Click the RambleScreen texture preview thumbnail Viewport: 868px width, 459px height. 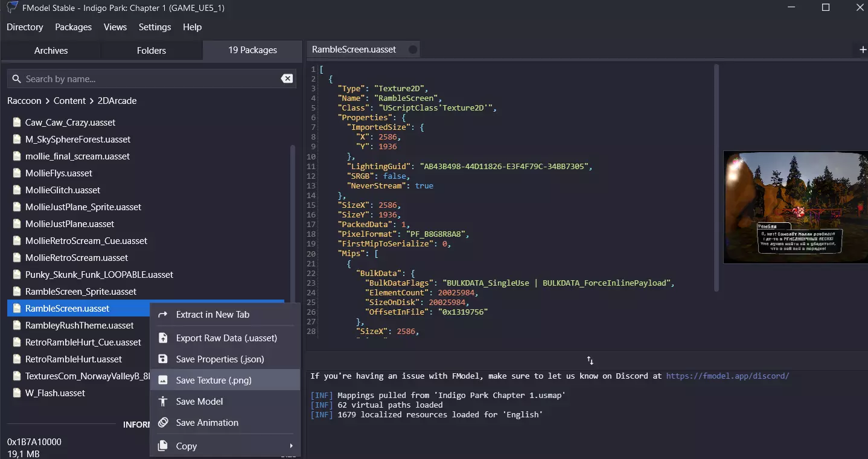(795, 208)
